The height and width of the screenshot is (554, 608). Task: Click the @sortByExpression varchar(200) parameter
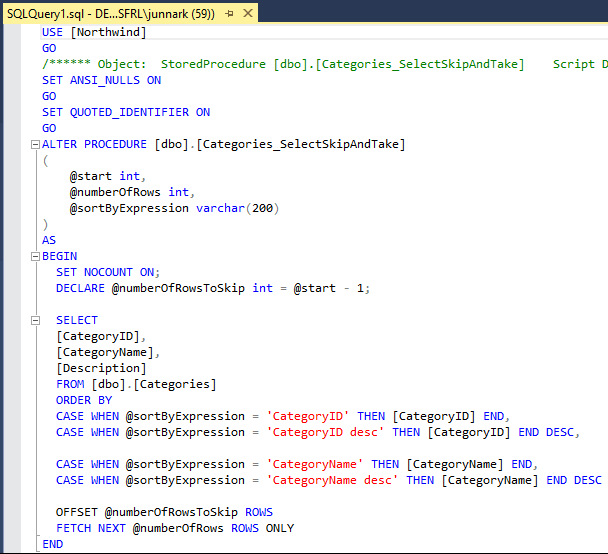point(174,208)
